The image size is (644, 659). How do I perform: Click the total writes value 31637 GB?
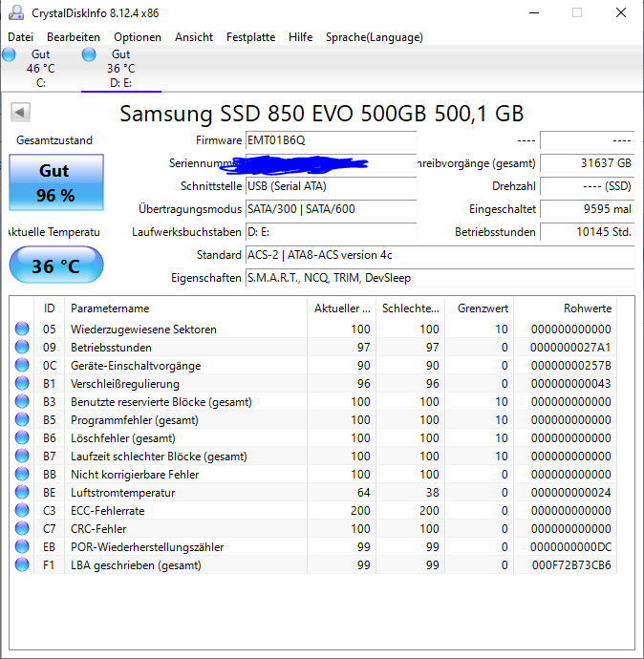[x=588, y=163]
